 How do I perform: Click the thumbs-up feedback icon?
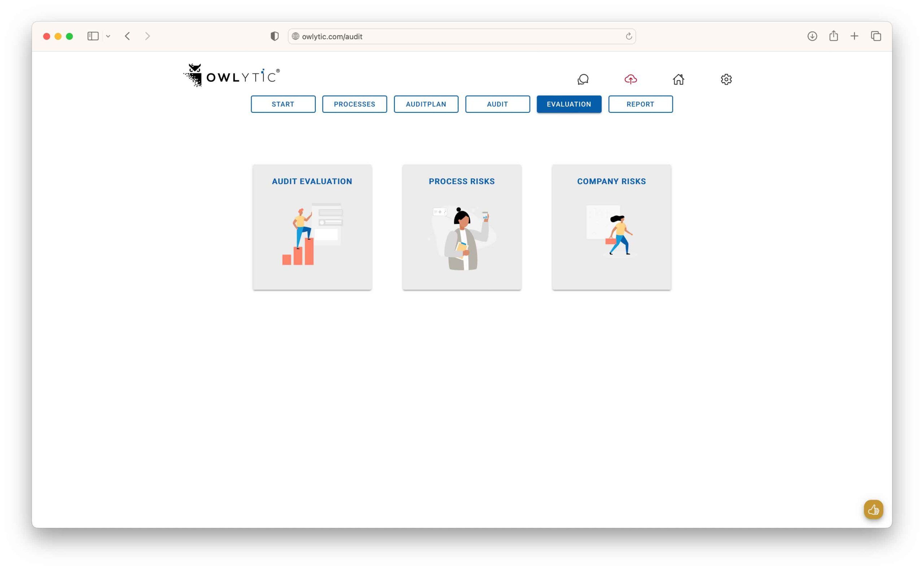click(x=873, y=509)
